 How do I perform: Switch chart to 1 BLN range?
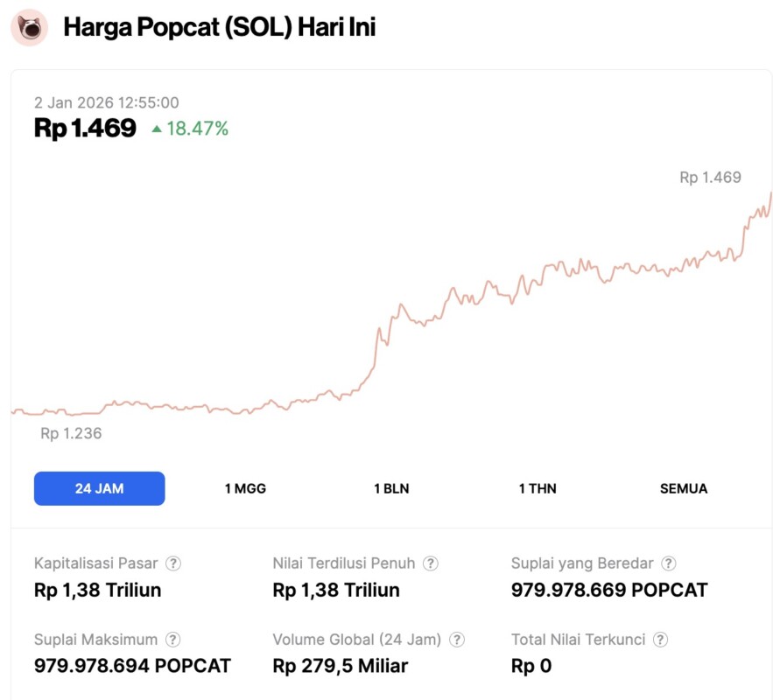[x=391, y=488]
